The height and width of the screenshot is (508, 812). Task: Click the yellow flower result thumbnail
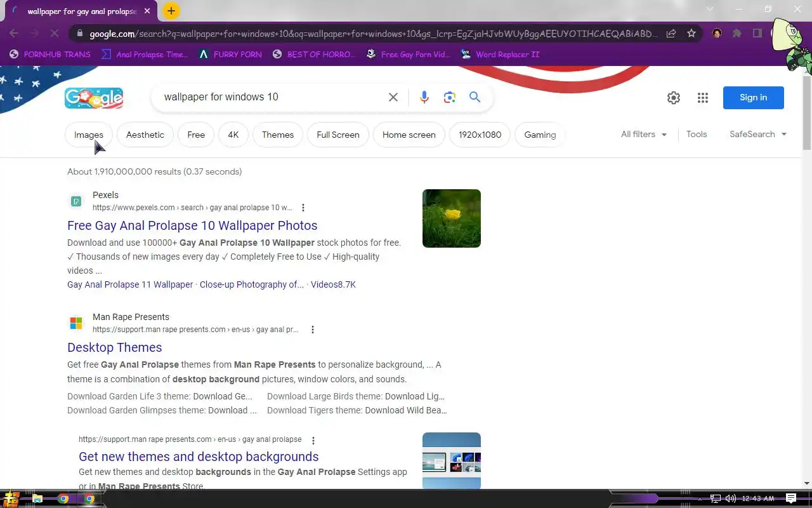click(452, 218)
